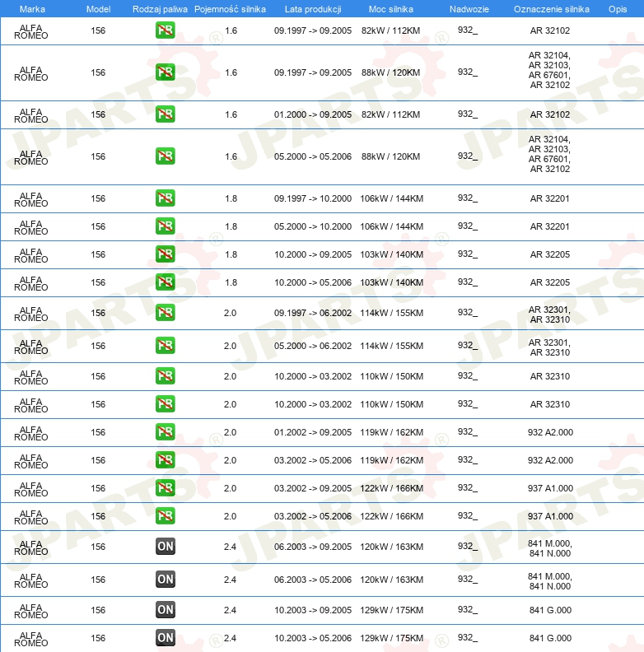
Task: Click the engine code cell "AR 32201" in the 09.1997 row
Action: click(550, 198)
